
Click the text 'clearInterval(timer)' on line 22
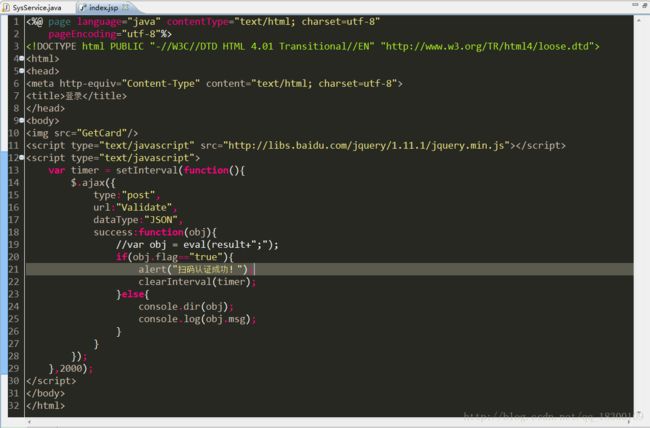[x=195, y=282]
